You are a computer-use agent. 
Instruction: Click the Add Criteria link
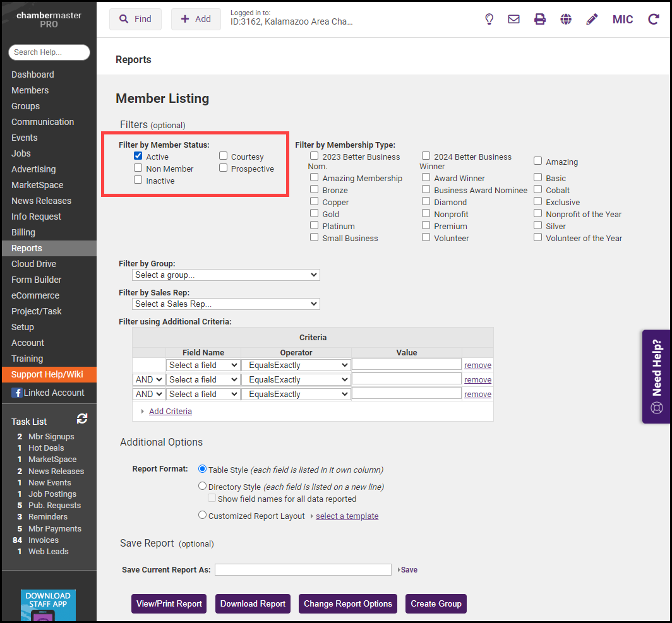[171, 411]
